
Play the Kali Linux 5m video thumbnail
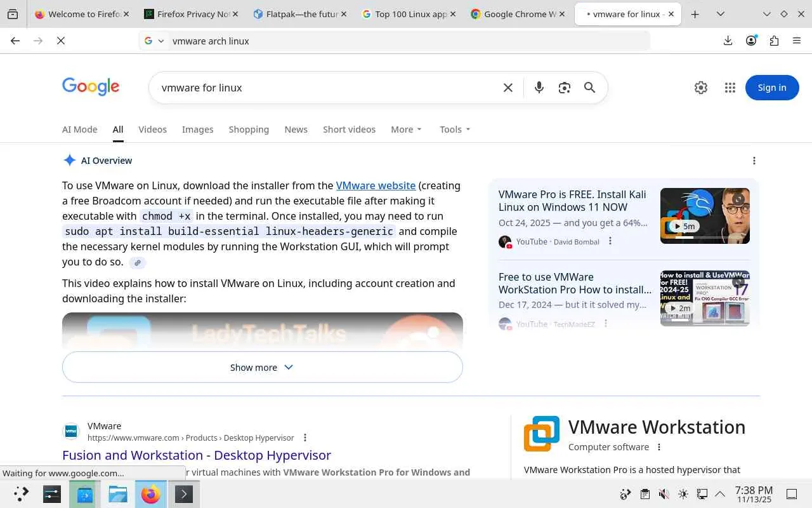coord(705,216)
